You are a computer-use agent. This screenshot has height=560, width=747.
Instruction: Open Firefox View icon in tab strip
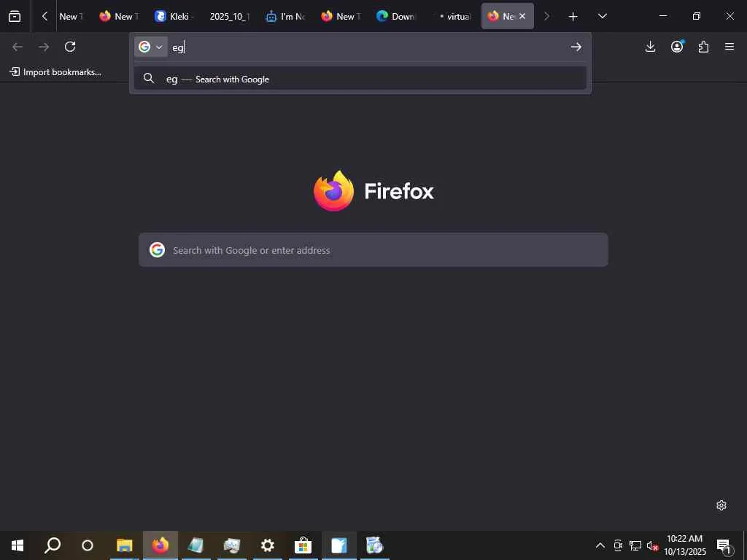(x=15, y=16)
